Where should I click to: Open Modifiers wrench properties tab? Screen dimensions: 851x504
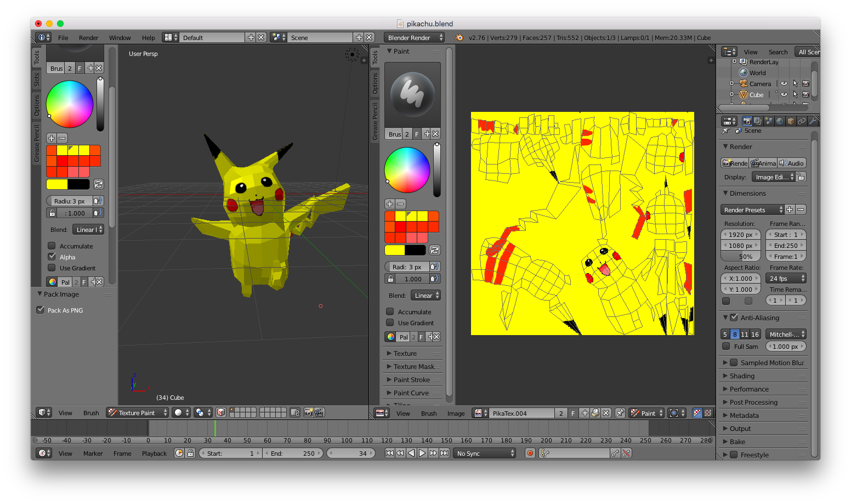click(813, 121)
